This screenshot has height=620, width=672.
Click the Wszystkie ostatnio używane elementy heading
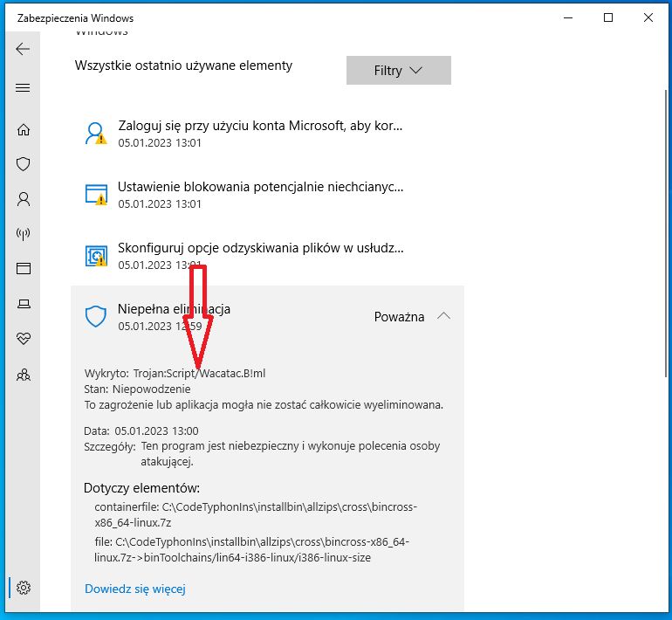coord(183,65)
